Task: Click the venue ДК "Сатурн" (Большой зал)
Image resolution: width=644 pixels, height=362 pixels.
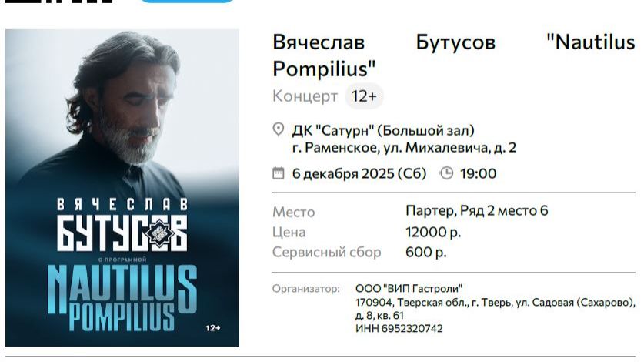Action: tap(383, 131)
